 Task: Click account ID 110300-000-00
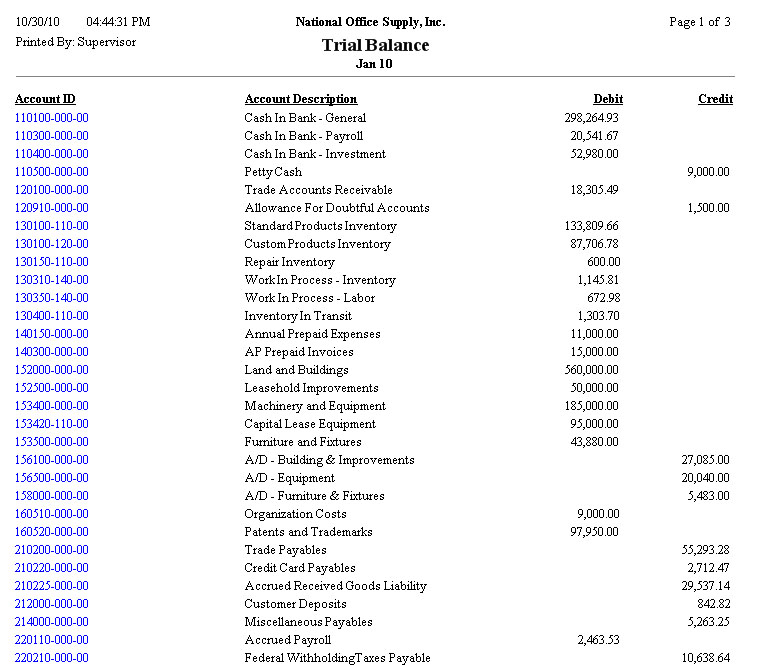coord(52,136)
